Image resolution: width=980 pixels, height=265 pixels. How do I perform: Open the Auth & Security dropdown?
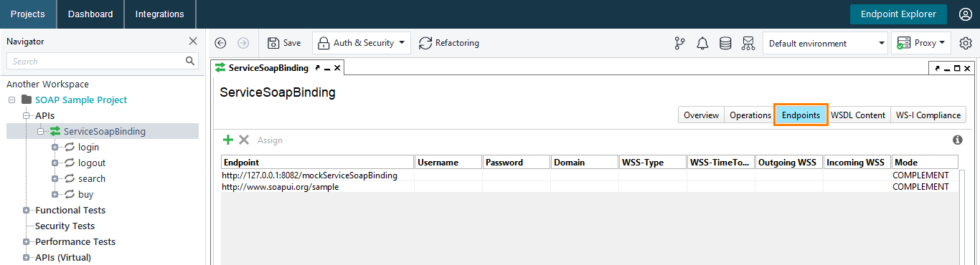pyautogui.click(x=361, y=43)
